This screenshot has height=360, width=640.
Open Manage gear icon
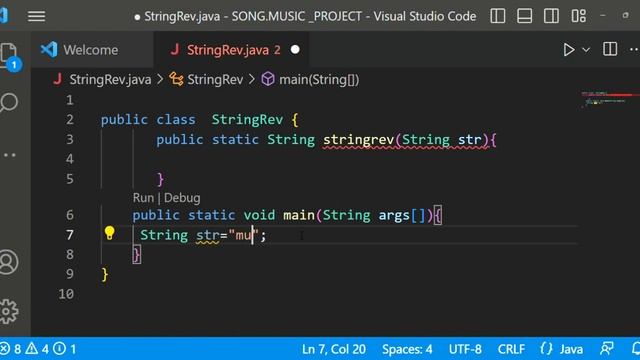pos(9,311)
